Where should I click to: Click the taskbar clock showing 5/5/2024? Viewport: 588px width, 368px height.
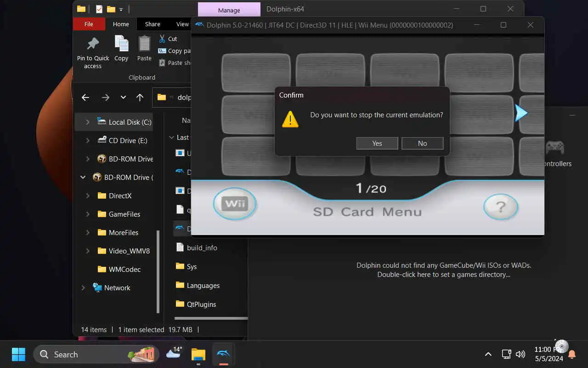tap(549, 354)
